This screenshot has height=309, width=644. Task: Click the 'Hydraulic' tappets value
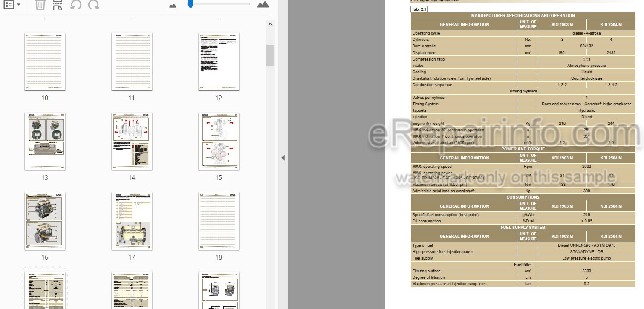(586, 110)
